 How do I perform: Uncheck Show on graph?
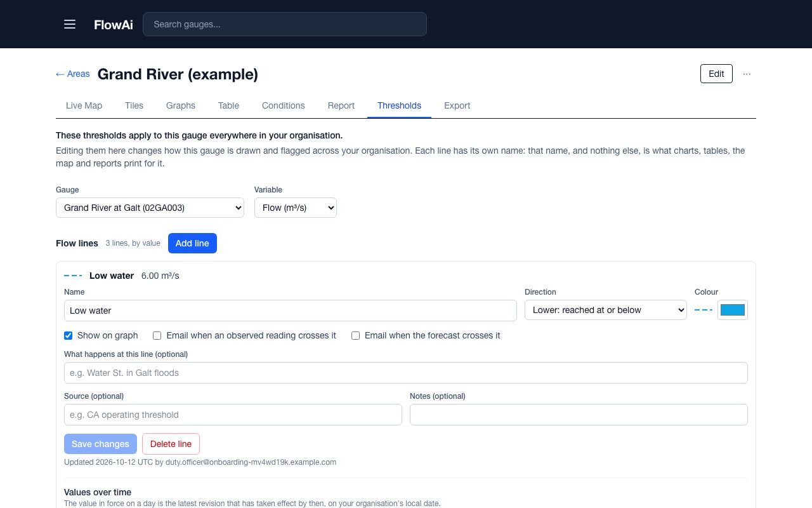[69, 335]
